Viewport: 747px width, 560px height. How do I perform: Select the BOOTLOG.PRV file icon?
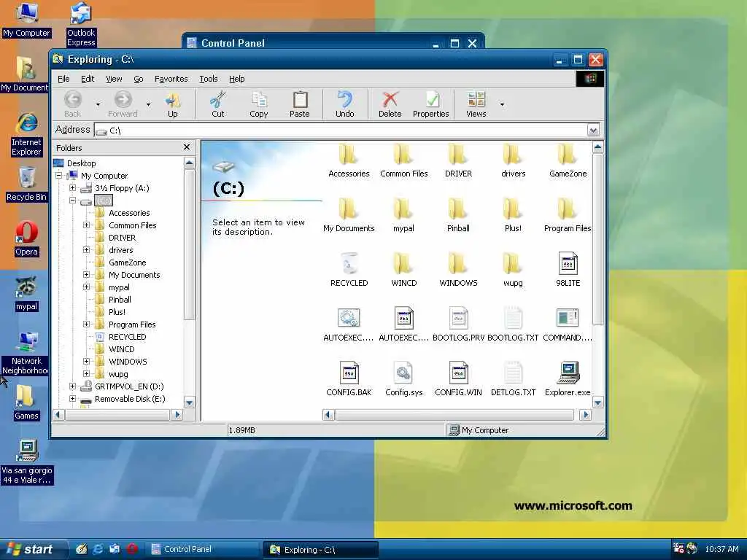pyautogui.click(x=458, y=318)
